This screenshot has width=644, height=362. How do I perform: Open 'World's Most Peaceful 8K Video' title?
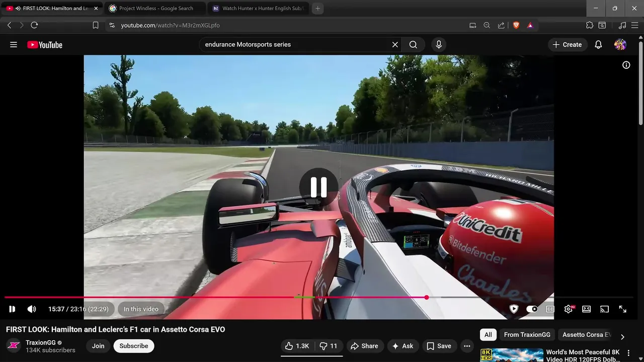pyautogui.click(x=583, y=355)
